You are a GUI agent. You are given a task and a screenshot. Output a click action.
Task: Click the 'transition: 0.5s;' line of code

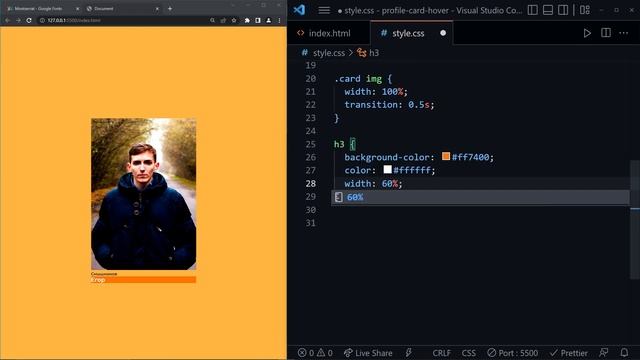click(389, 105)
